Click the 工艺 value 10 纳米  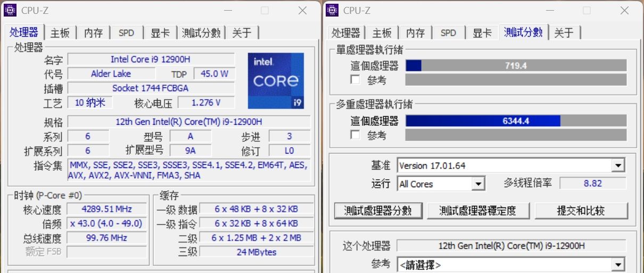click(x=90, y=102)
